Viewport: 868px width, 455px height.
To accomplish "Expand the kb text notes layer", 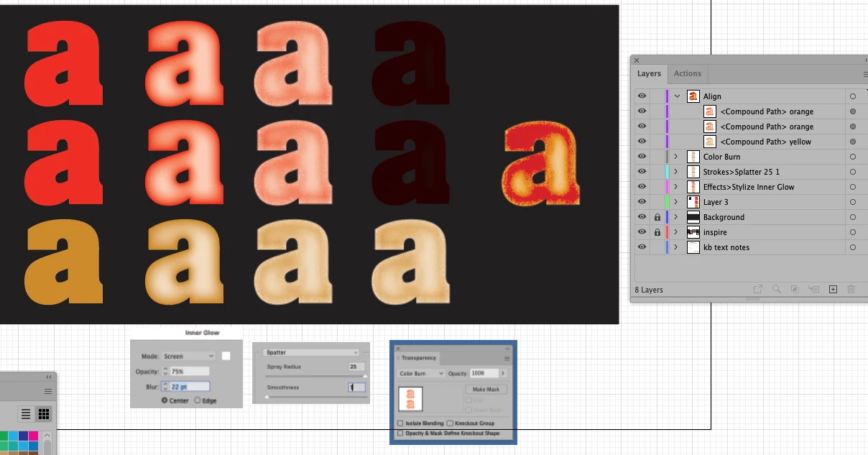I will coord(676,247).
